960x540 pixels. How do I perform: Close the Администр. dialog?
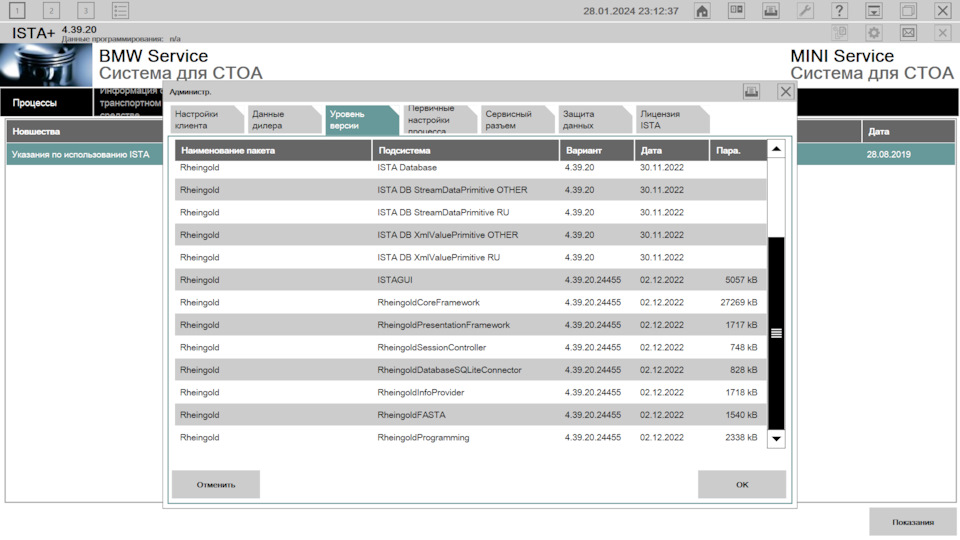pyautogui.click(x=786, y=92)
